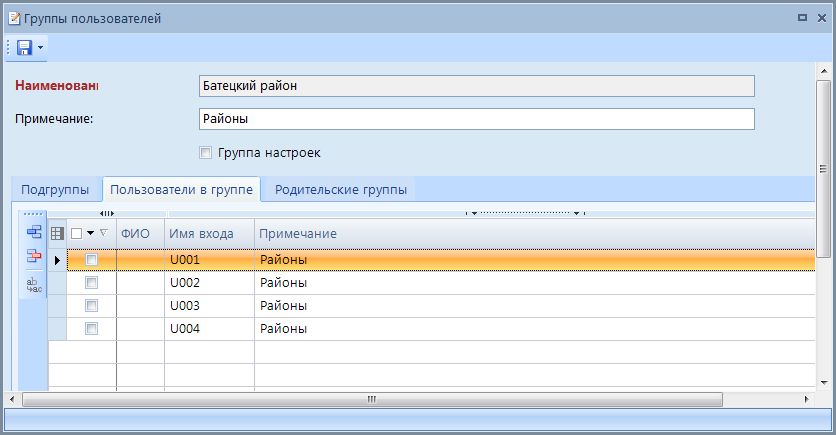The height and width of the screenshot is (435, 836).
Task: Click the grid column chooser icon
Action: click(x=57, y=233)
